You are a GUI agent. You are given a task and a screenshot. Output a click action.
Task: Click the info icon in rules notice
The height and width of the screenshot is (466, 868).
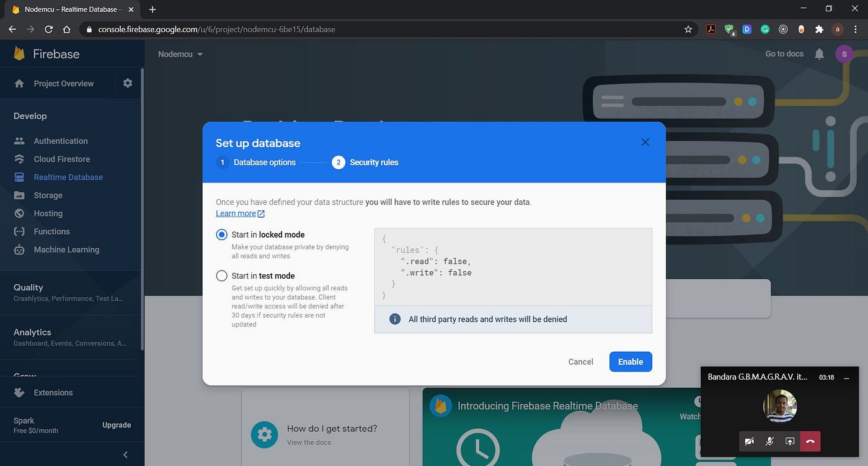click(394, 319)
